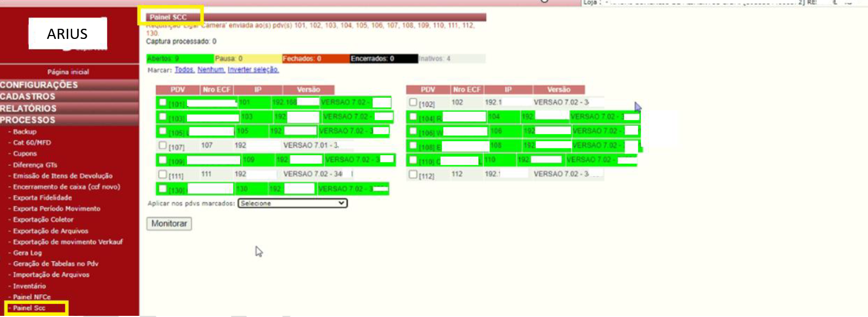Expand the CONFIGURAÇÕES menu section
The width and height of the screenshot is (868, 317).
tap(39, 85)
